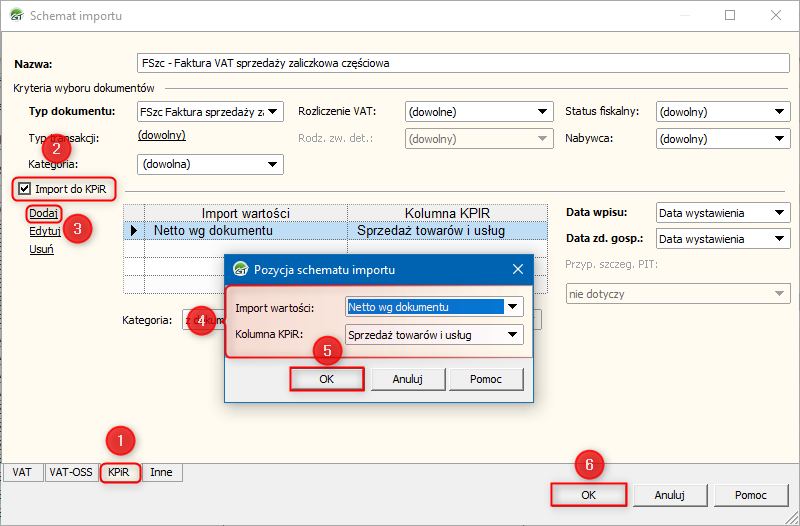Switch to the VAT tab
The height and width of the screenshot is (526, 800).
(x=22, y=473)
